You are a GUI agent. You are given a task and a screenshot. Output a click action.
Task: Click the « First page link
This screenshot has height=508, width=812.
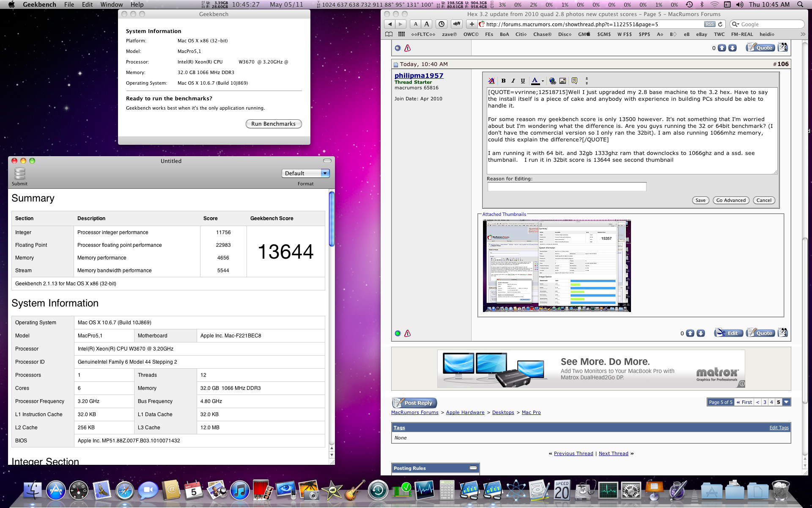[x=744, y=402]
